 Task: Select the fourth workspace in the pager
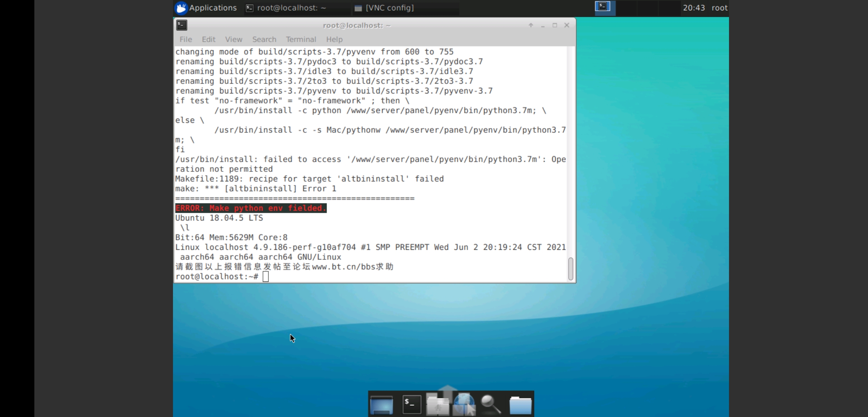click(x=669, y=8)
